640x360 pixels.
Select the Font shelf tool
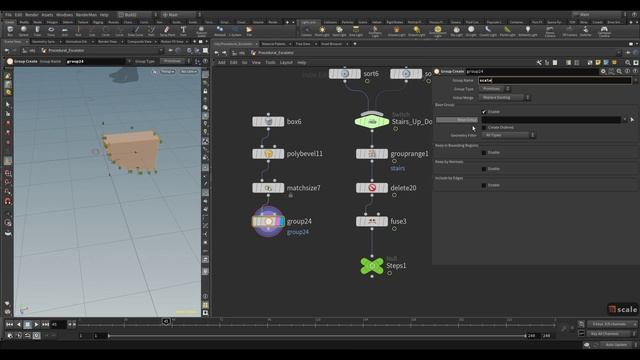(183, 31)
